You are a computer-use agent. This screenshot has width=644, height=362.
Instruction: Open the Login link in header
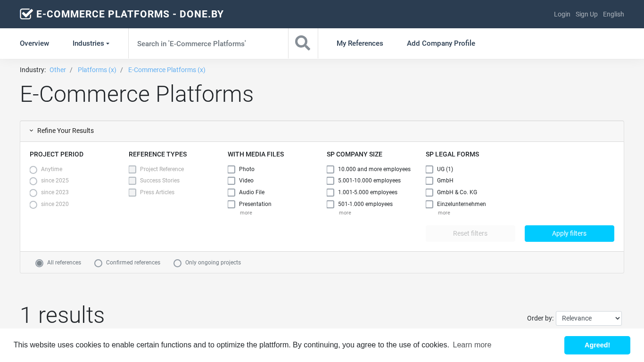pyautogui.click(x=562, y=14)
